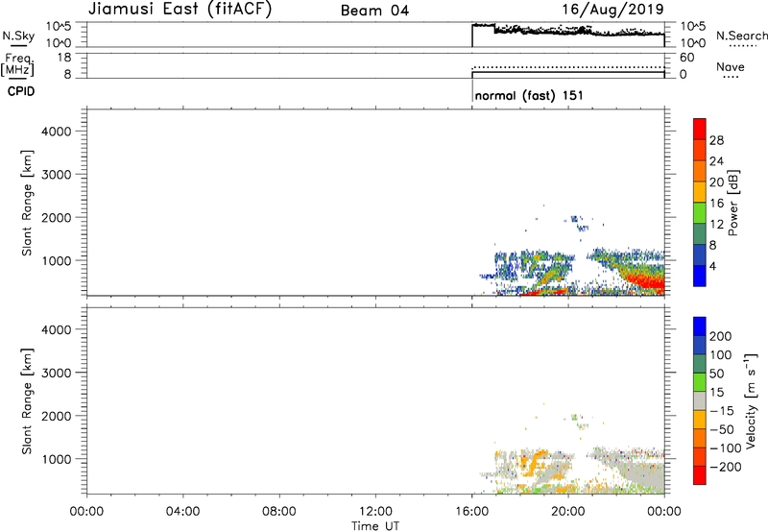This screenshot has height=532, width=768.
Task: Click the date '16/Aug/2019'
Action: (x=612, y=10)
